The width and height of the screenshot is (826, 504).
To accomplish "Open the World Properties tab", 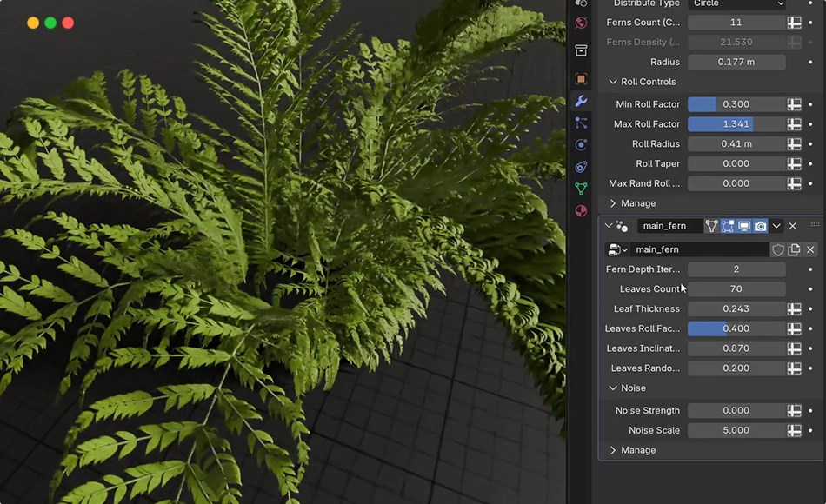I will coord(581,23).
